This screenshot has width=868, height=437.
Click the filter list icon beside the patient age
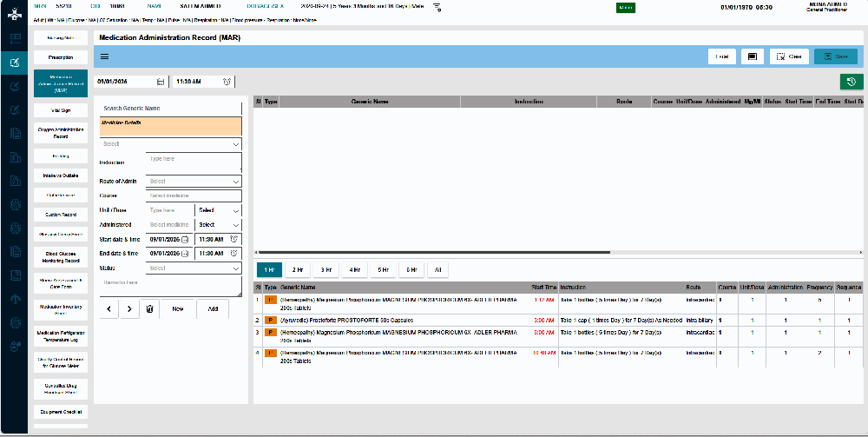coord(437,7)
